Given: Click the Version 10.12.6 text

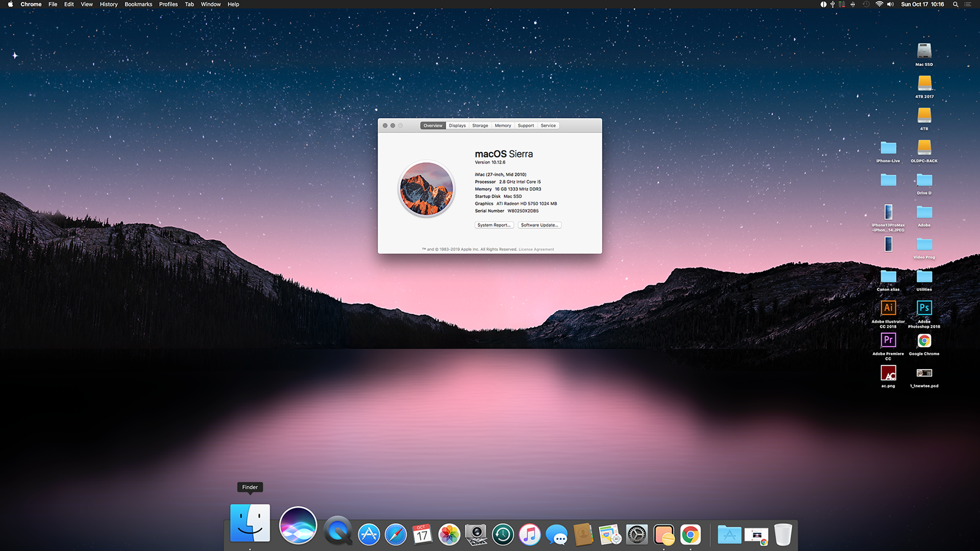Looking at the screenshot, I should click(490, 162).
